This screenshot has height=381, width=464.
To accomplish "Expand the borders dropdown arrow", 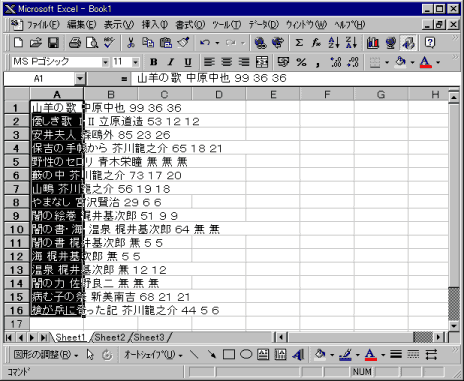I will click(387, 62).
